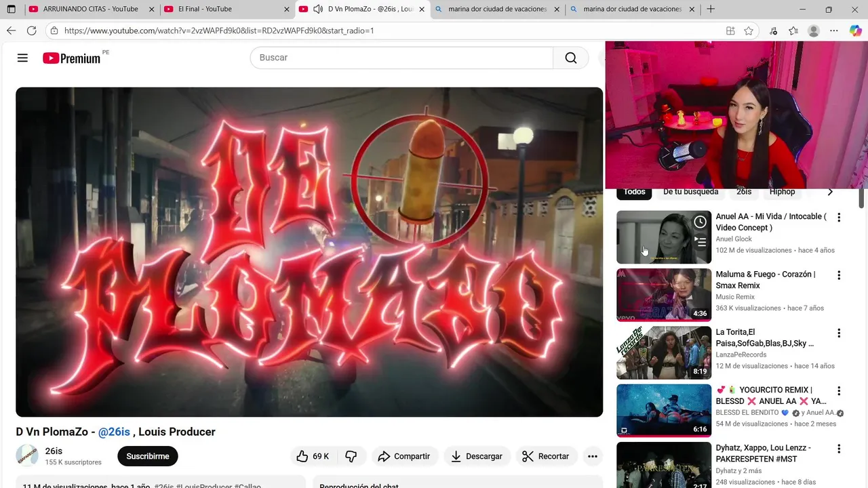Viewport: 868px width, 488px height.
Task: Open the 26is channel name link
Action: (54, 451)
